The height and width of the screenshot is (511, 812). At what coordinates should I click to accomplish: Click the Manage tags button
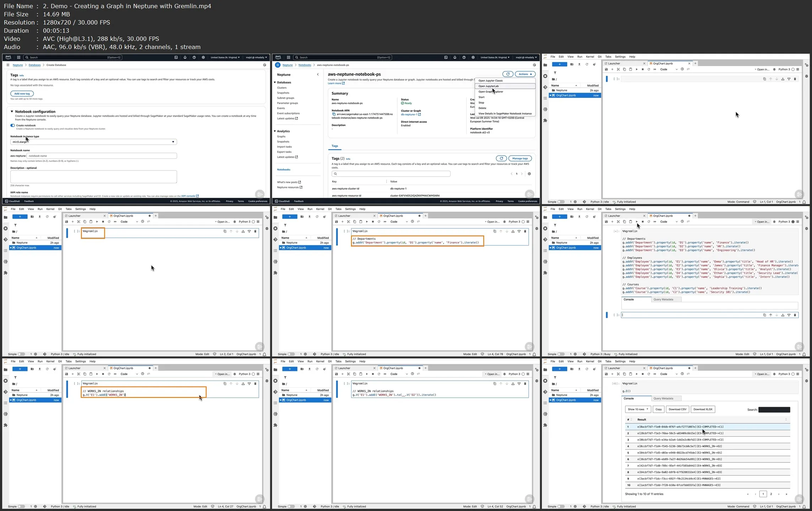[x=520, y=158]
